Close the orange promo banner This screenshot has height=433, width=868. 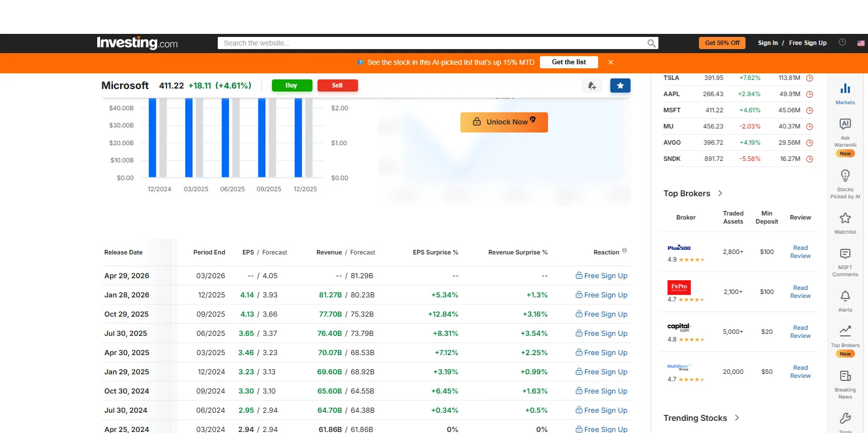pos(611,62)
